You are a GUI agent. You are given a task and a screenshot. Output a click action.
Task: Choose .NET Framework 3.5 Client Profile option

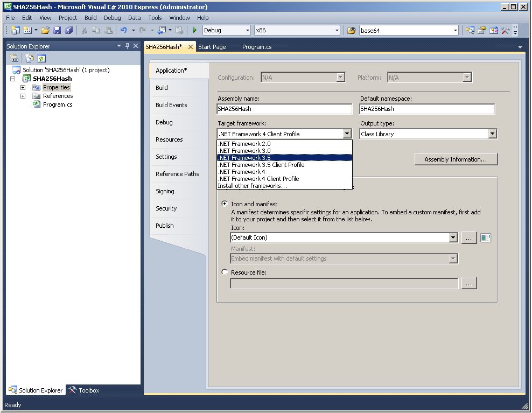pos(261,165)
